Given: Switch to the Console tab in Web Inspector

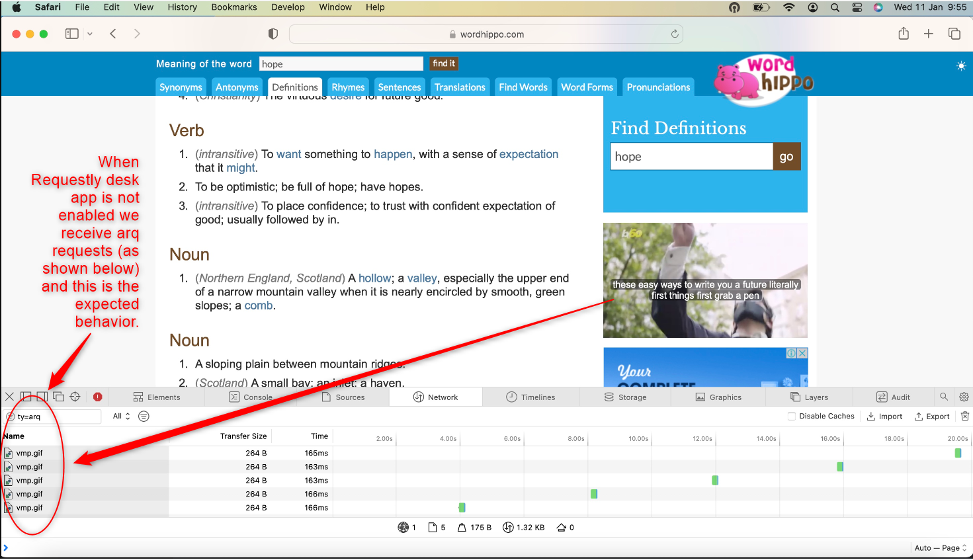Looking at the screenshot, I should (257, 397).
